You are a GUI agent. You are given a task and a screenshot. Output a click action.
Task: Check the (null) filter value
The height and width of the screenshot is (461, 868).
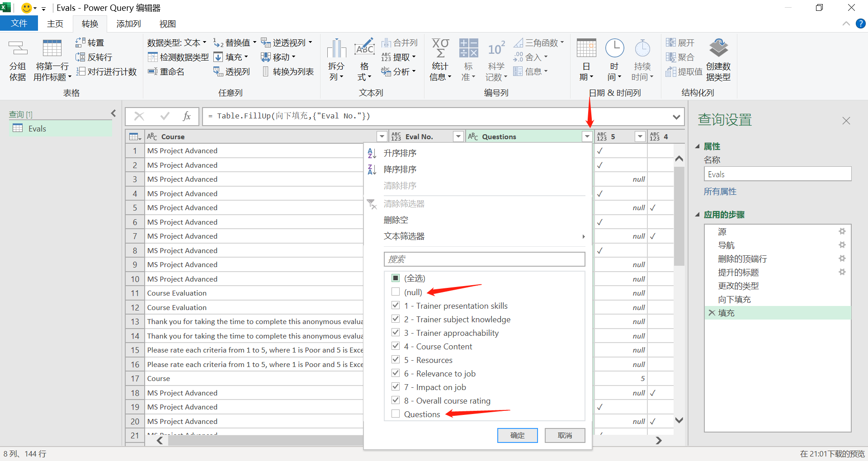(x=396, y=292)
